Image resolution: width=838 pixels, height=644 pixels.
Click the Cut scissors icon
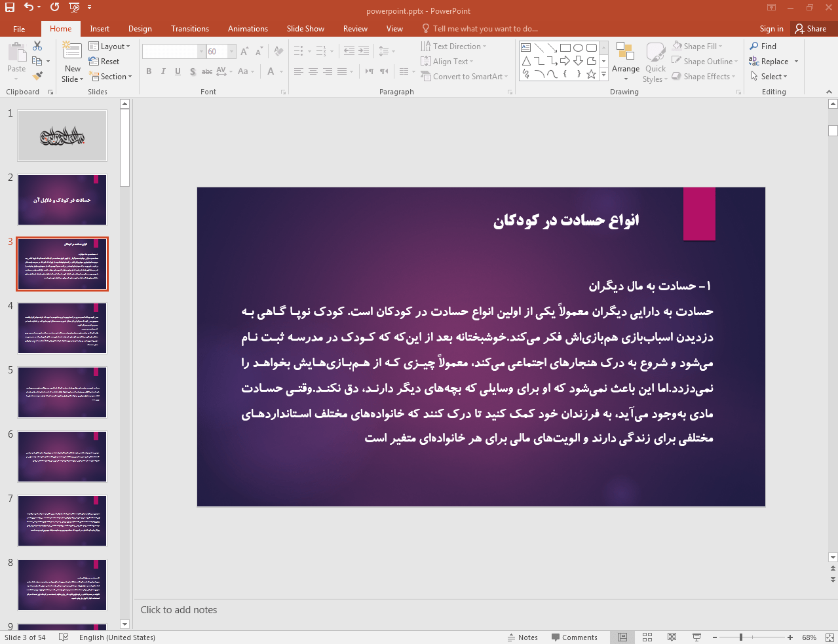pos(37,46)
